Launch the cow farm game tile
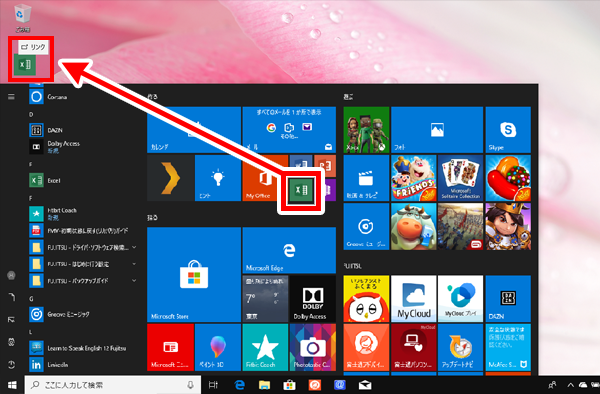600x394 pixels. coord(413,226)
